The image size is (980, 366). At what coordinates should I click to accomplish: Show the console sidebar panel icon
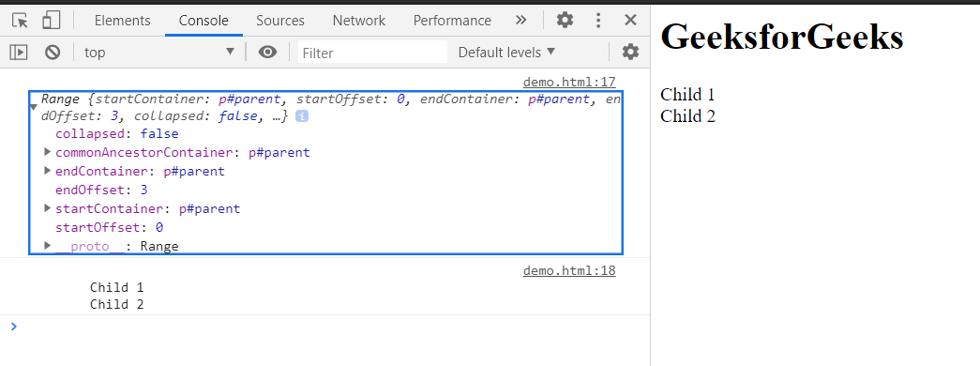click(x=19, y=53)
